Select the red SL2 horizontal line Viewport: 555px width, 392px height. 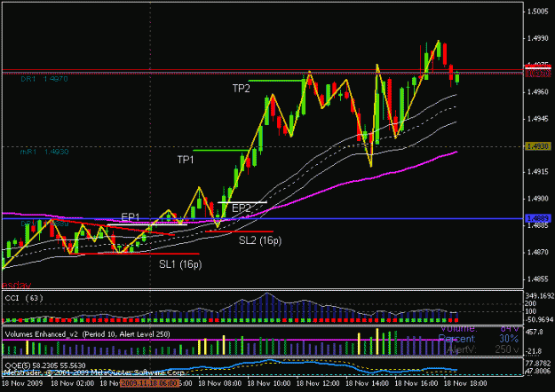(239, 231)
